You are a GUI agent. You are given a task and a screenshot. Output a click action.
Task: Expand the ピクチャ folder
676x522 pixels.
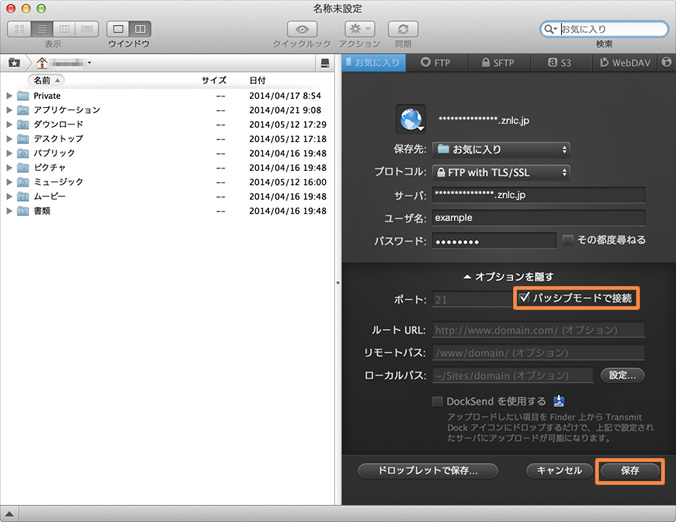pos(9,168)
